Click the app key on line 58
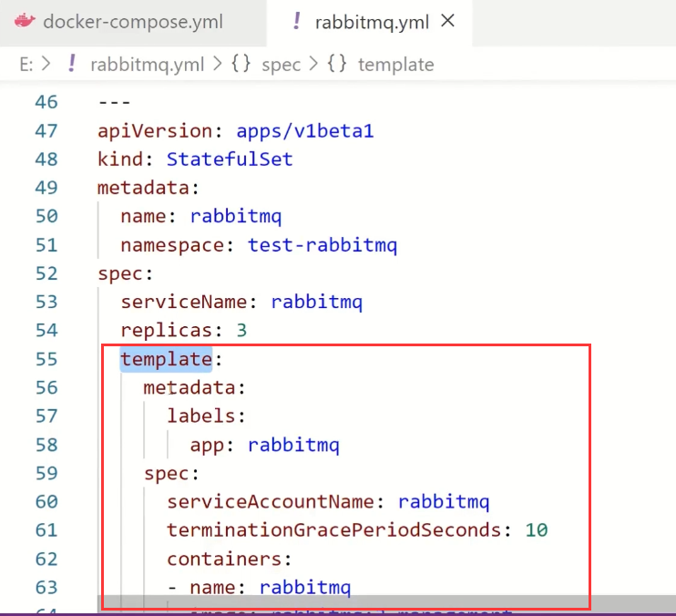 [207, 445]
